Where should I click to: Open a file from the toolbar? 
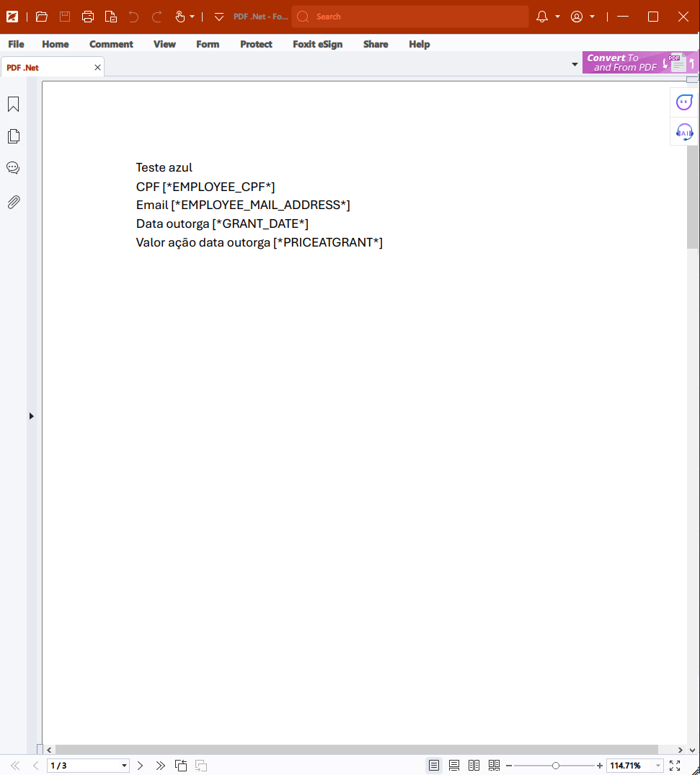40,16
